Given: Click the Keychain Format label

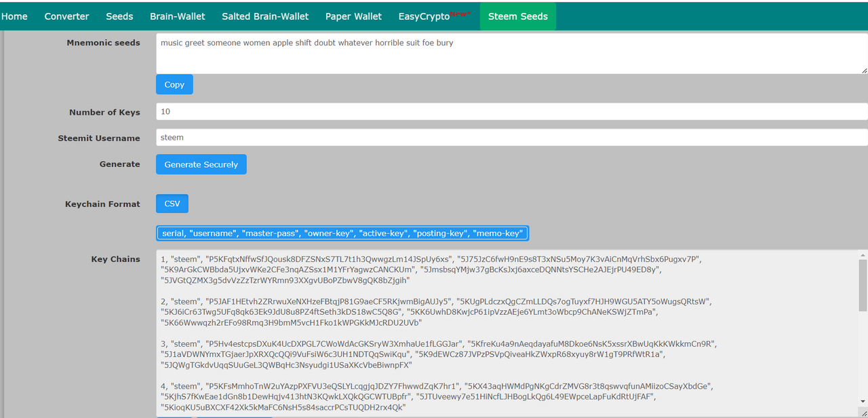Looking at the screenshot, I should click(102, 204).
